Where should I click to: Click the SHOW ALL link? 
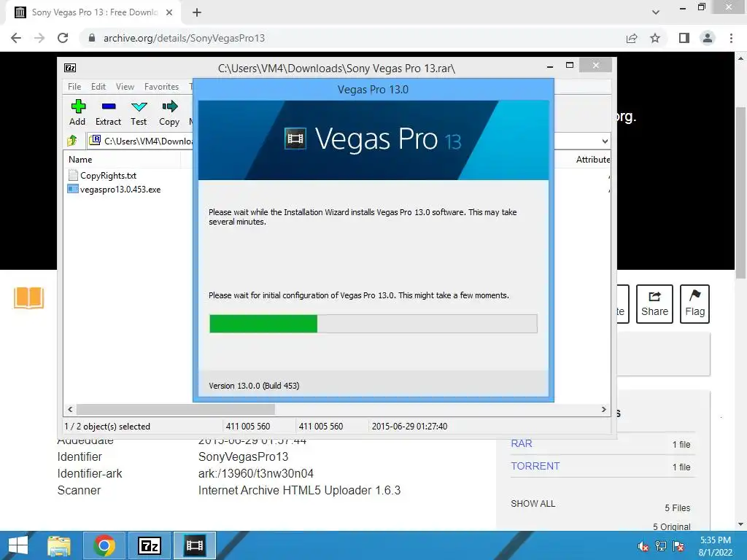[533, 503]
